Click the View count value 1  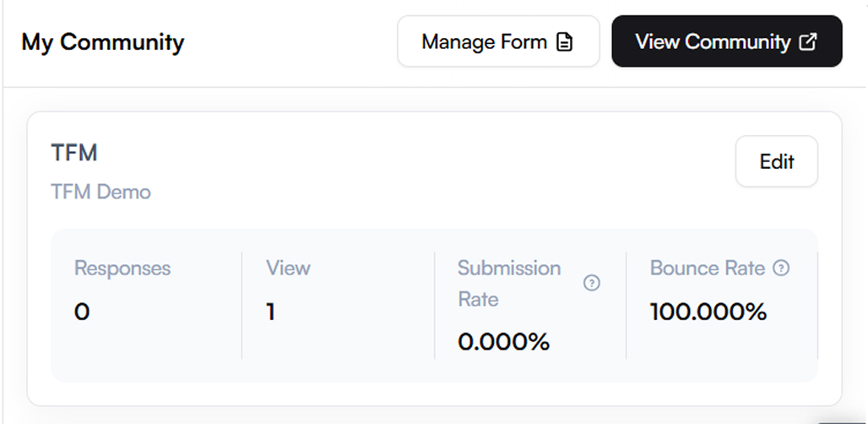coord(270,313)
